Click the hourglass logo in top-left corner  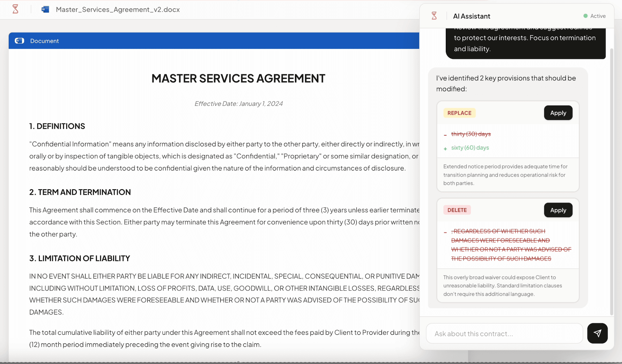pos(15,9)
